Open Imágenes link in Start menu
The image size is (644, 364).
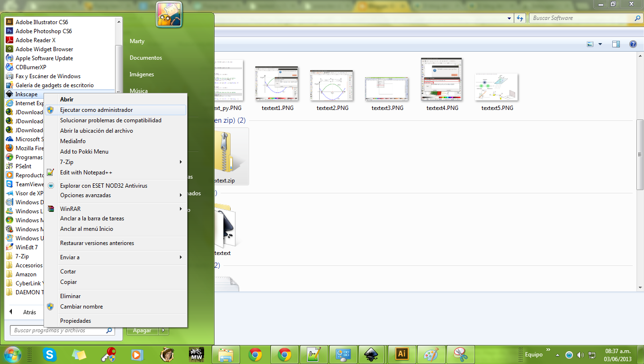tap(142, 74)
